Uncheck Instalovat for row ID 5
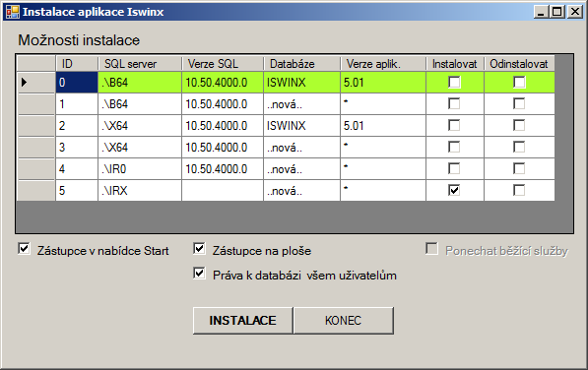This screenshot has width=588, height=370. 454,190
